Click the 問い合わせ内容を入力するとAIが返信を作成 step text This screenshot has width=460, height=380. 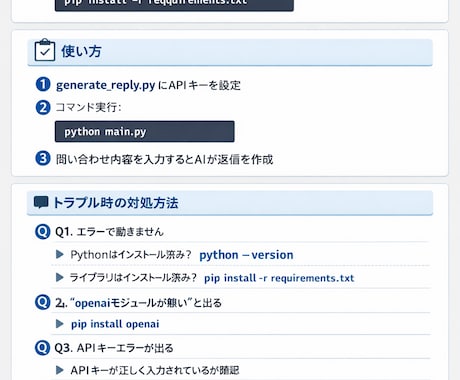point(164,159)
